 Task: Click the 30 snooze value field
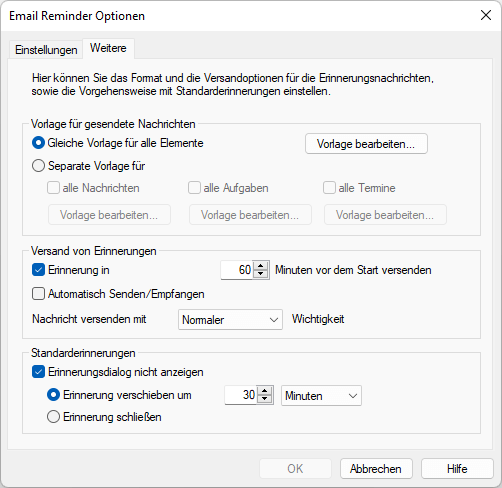click(241, 395)
